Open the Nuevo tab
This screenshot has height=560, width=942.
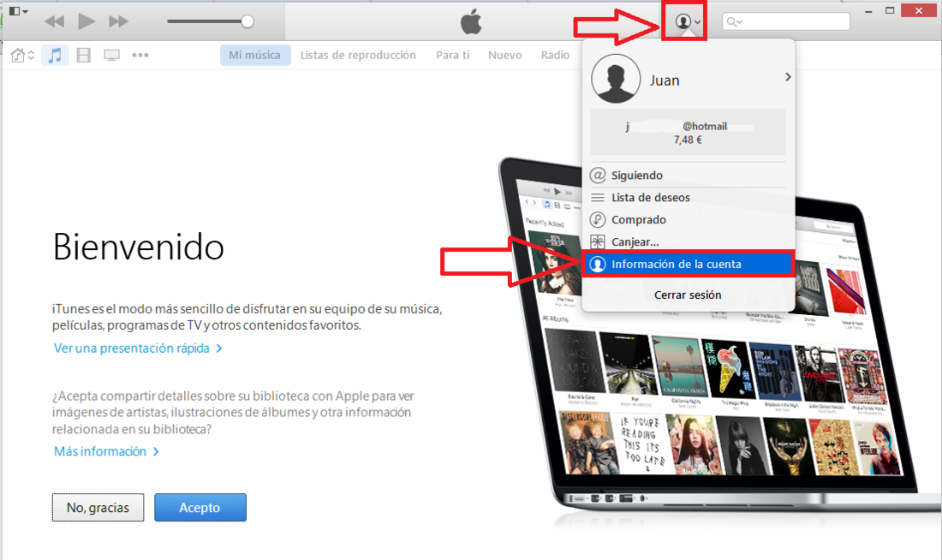(504, 56)
